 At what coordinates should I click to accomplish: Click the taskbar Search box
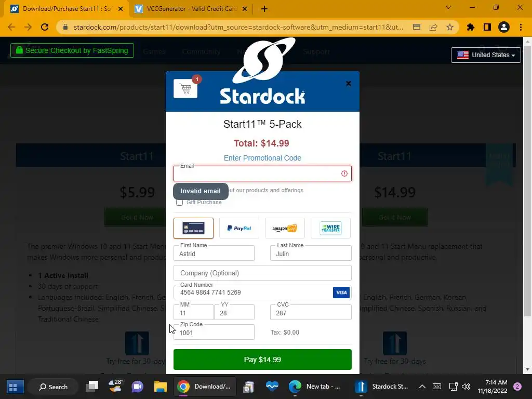coord(54,387)
